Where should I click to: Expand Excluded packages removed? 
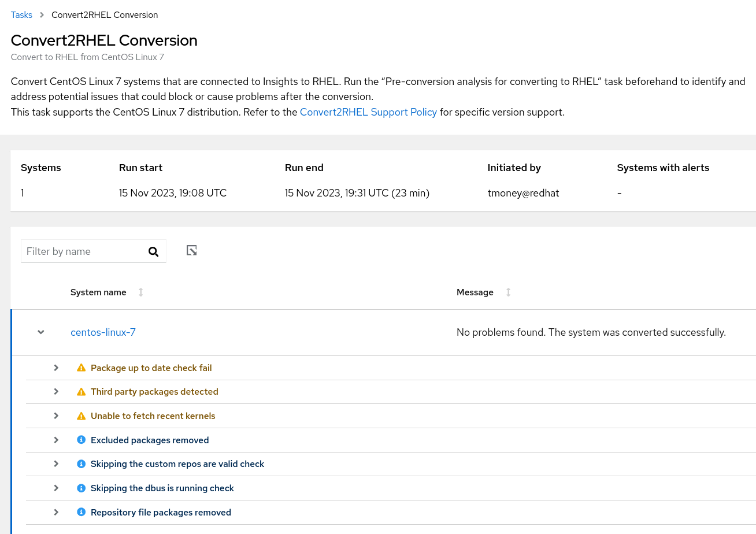click(x=56, y=440)
